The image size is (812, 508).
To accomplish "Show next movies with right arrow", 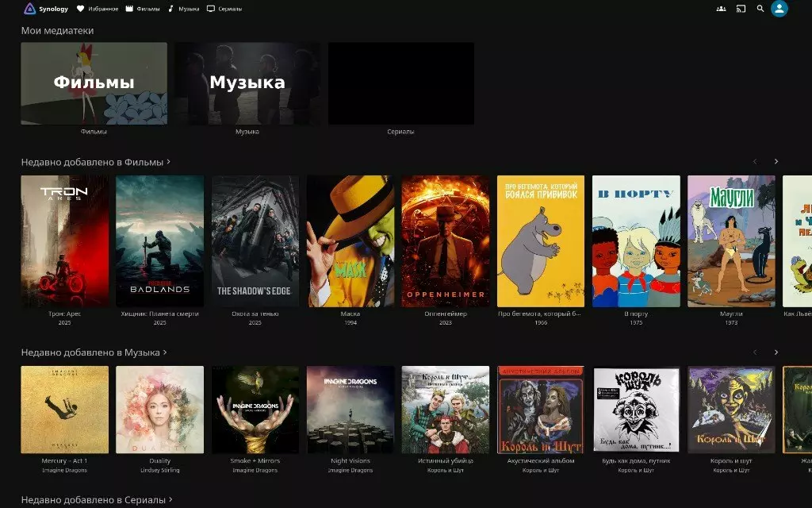I will pyautogui.click(x=776, y=162).
